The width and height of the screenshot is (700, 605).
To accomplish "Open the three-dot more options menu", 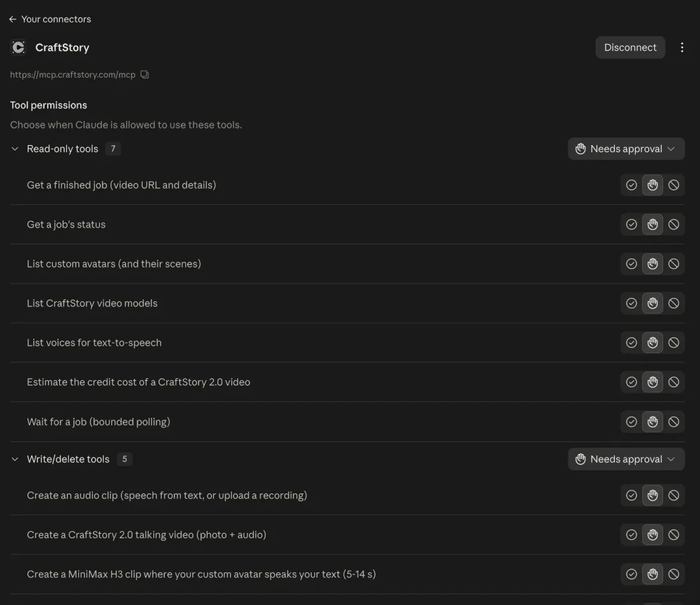I will click(682, 47).
